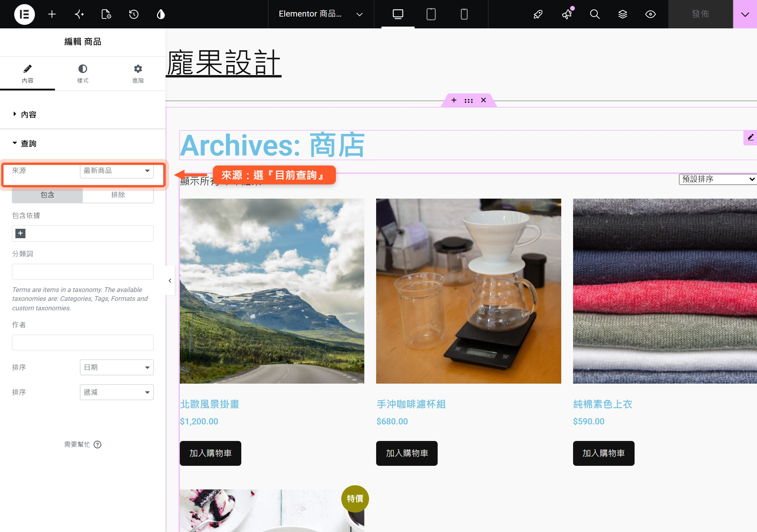Open the 排序 遞減 order dropdown
Screen dimensions: 757x532
117,392
